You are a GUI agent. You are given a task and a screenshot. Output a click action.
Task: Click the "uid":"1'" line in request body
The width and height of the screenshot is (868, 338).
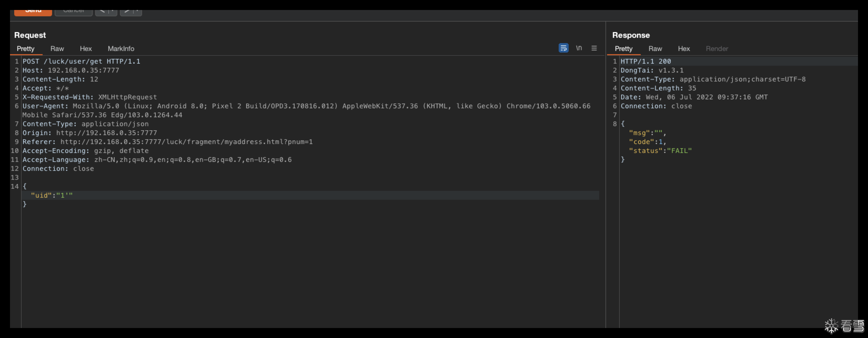click(x=52, y=195)
